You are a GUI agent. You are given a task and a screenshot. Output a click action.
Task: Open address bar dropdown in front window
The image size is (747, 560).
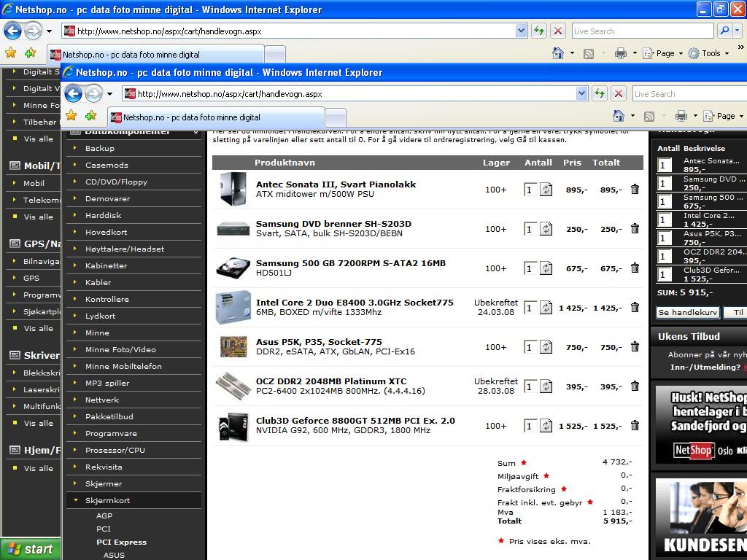(x=581, y=94)
